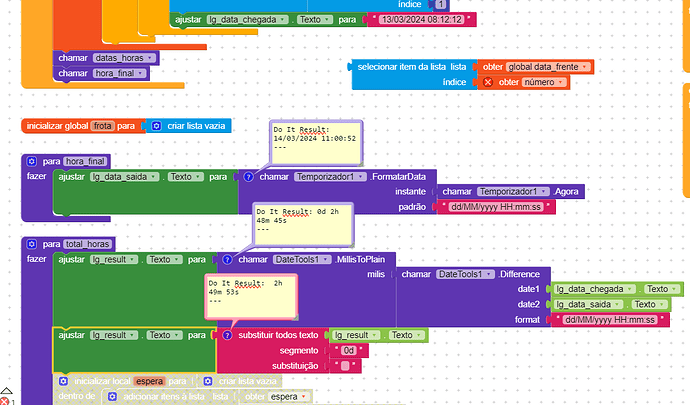The height and width of the screenshot is (405, 690).
Task: Click the gear icon on total_horas procedure
Action: click(31, 244)
